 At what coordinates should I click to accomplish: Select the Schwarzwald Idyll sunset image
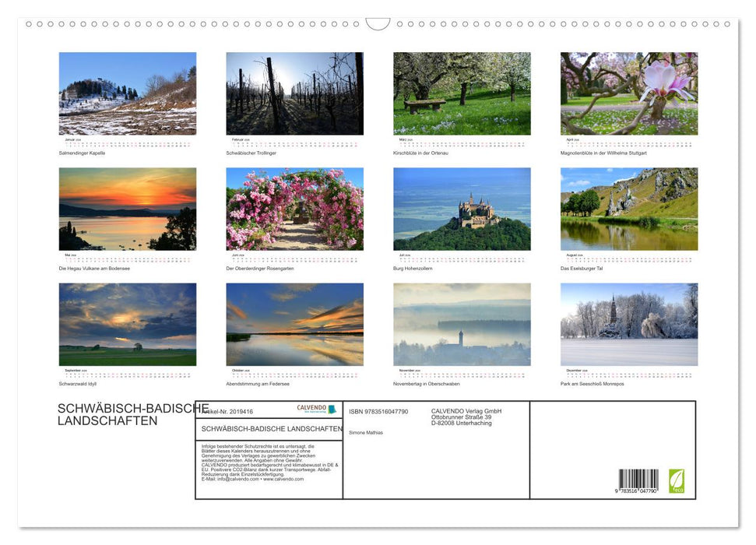coord(126,324)
